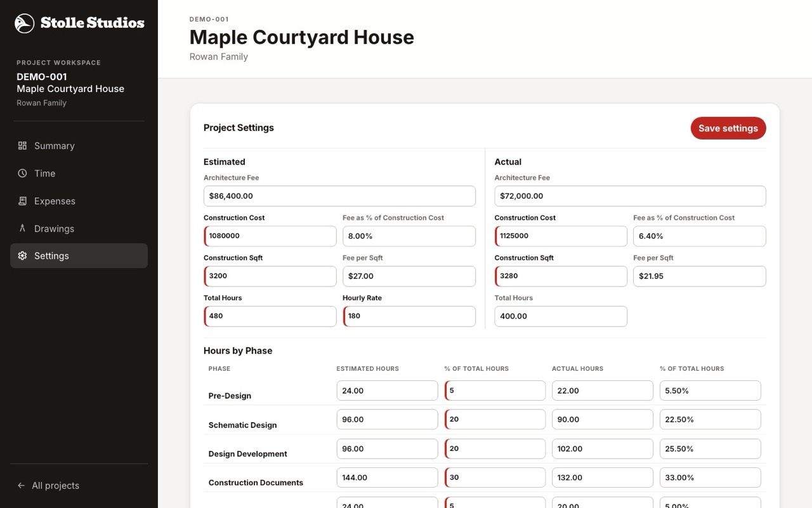This screenshot has height=508, width=812.
Task: Focus Actual Construction Sqft input 3280
Action: (x=561, y=276)
